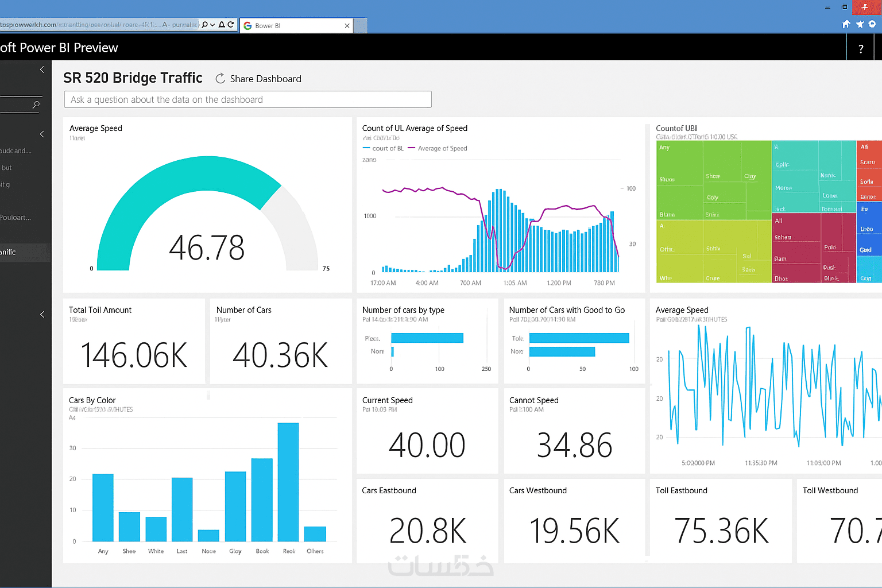
Task: Click the '4:00 AM' axis label on the speed chart
Action: click(x=427, y=283)
